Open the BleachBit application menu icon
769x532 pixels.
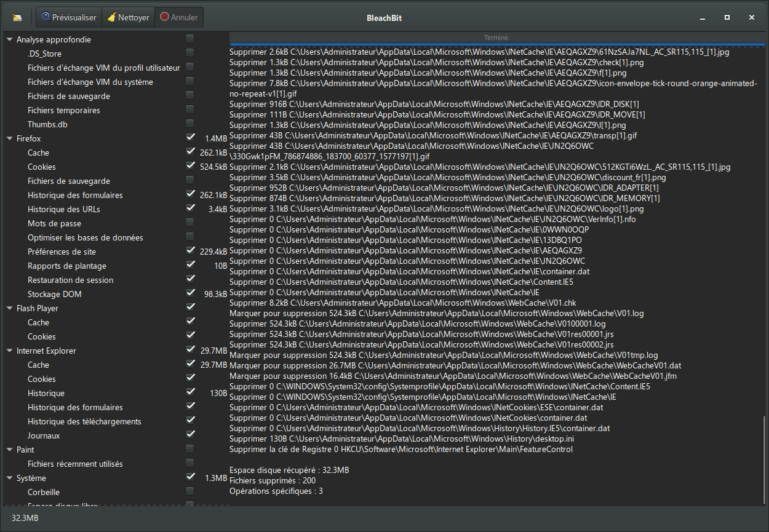point(17,17)
